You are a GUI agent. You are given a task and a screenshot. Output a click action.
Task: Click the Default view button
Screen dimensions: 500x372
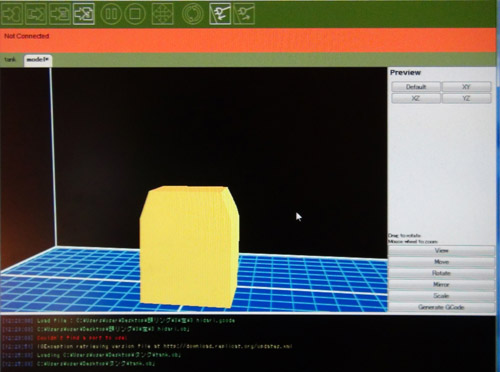tap(416, 87)
